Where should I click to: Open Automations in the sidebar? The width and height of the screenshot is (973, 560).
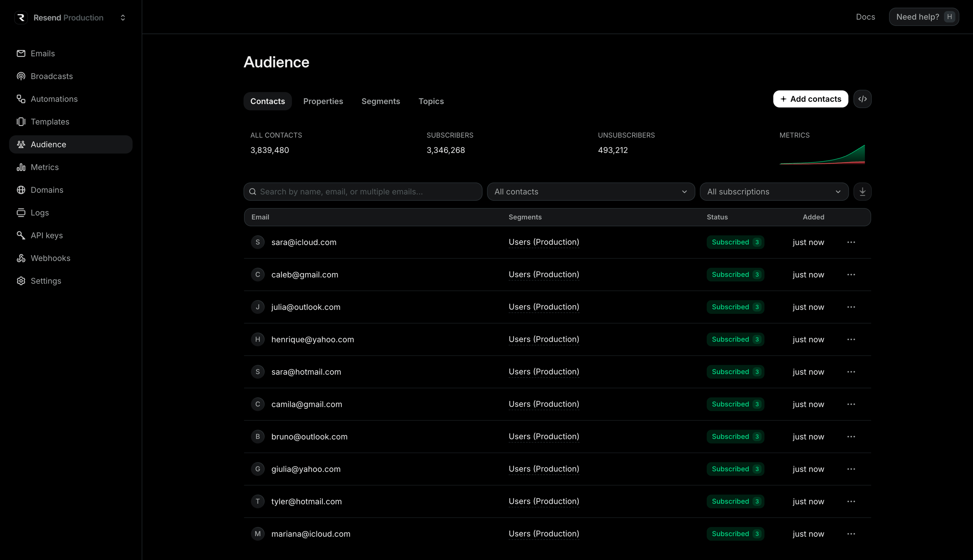pos(71,99)
